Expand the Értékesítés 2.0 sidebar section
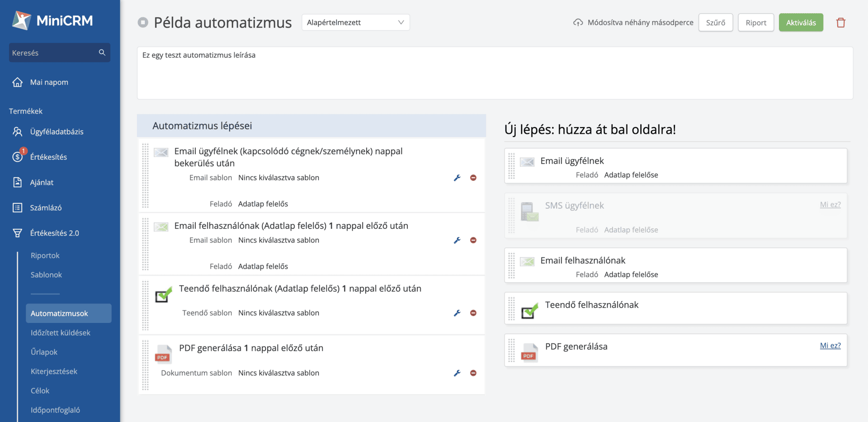868x422 pixels. click(x=54, y=233)
